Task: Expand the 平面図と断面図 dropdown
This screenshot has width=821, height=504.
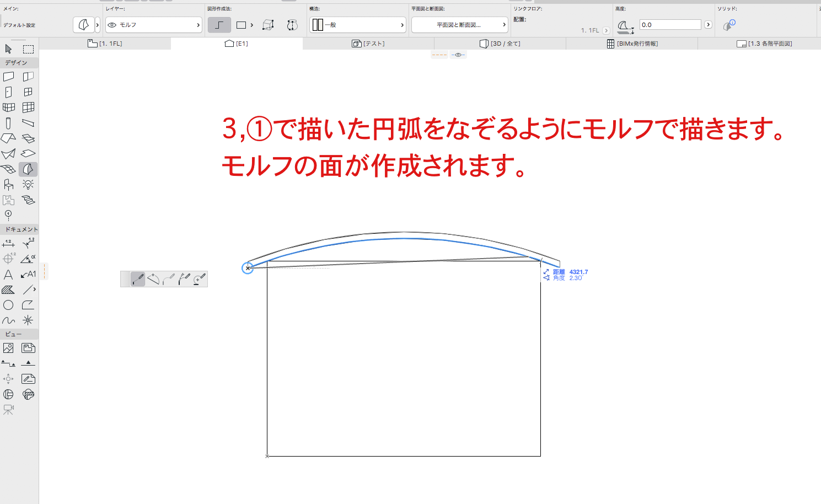Action: point(459,25)
